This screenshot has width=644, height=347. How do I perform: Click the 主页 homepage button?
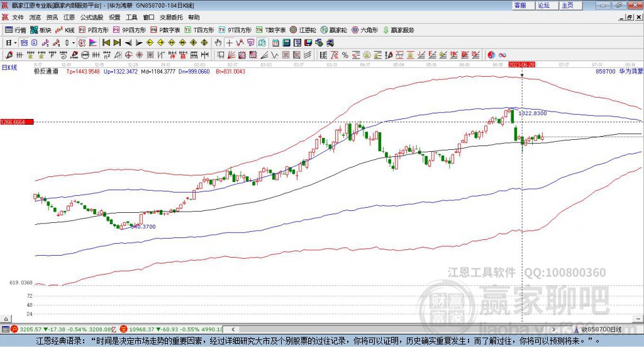tap(571, 5)
